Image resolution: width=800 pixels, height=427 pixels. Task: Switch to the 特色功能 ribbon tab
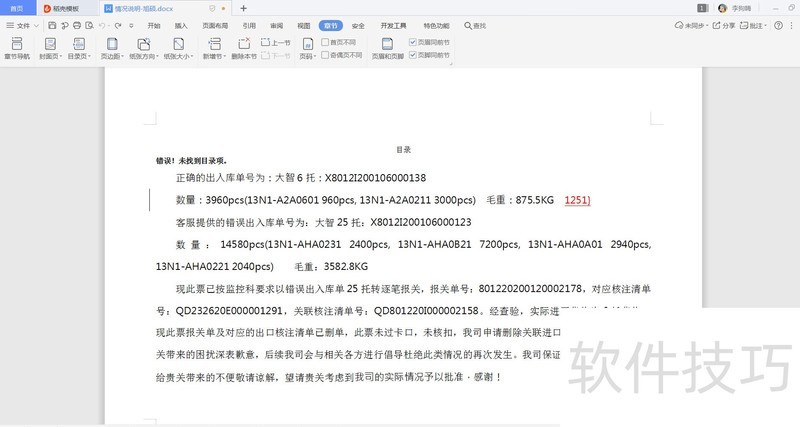436,26
